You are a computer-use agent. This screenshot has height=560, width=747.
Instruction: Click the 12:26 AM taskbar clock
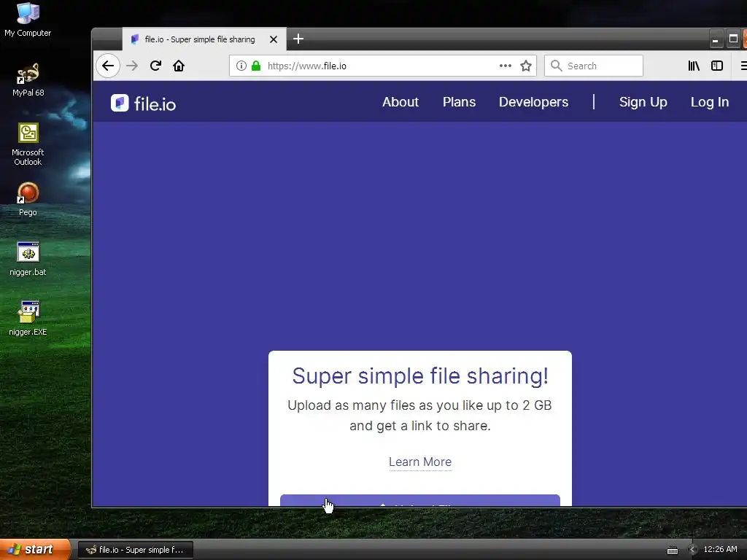click(720, 550)
